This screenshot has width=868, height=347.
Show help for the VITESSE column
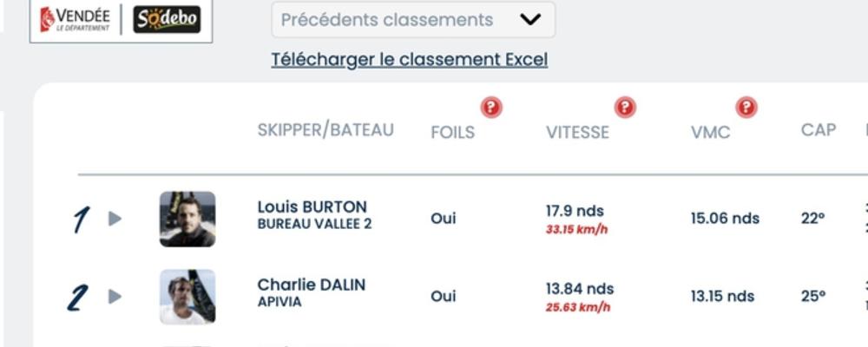point(625,108)
